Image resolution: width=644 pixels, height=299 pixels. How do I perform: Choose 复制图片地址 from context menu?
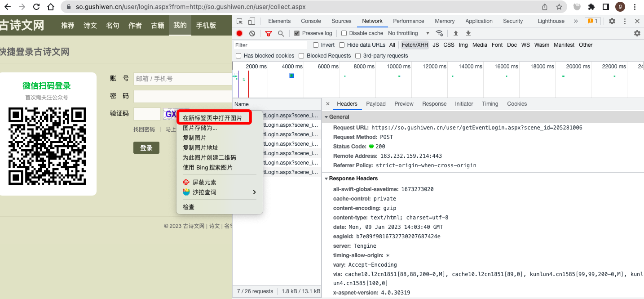[x=200, y=147]
